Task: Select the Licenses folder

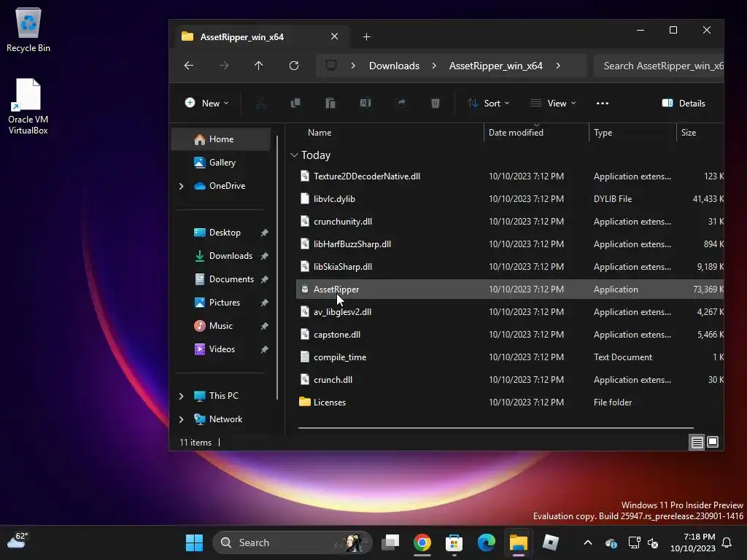Action: point(510,402)
